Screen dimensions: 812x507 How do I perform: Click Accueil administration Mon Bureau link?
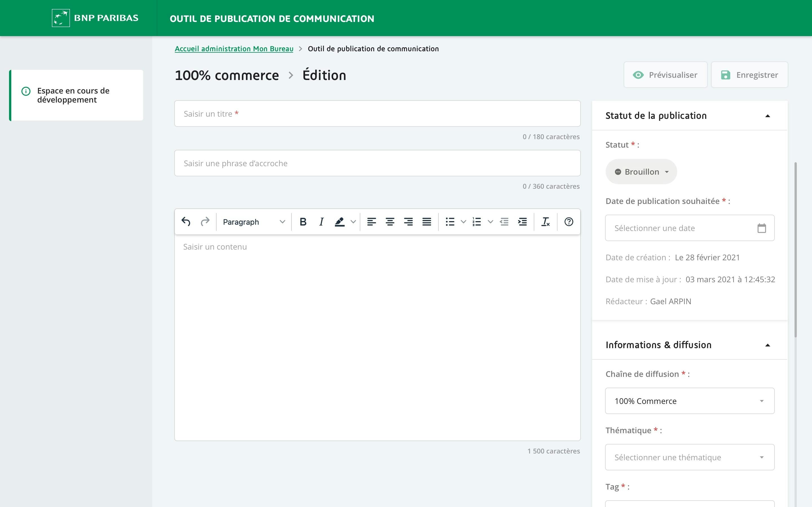point(234,48)
